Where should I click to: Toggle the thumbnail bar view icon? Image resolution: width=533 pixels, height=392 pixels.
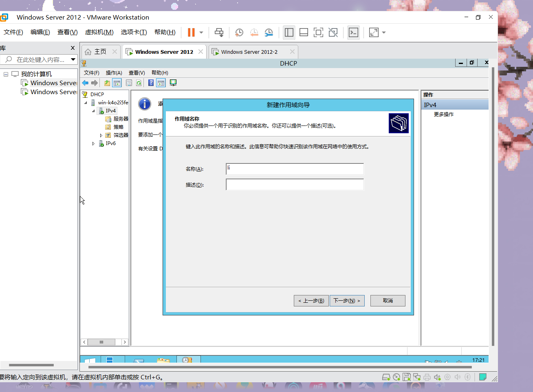pyautogui.click(x=304, y=33)
